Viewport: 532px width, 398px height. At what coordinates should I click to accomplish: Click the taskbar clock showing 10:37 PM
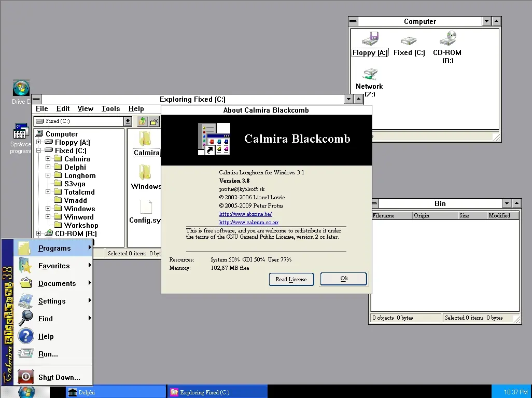coord(515,392)
